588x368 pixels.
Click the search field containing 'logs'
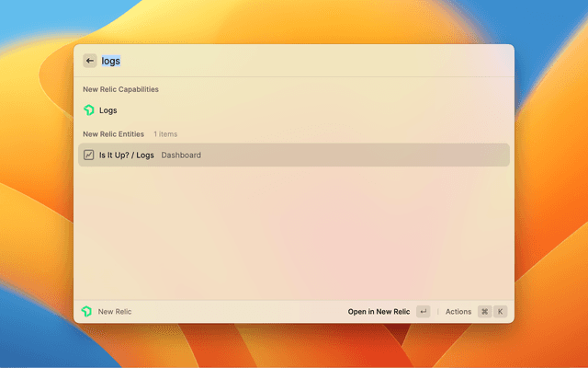click(276, 61)
